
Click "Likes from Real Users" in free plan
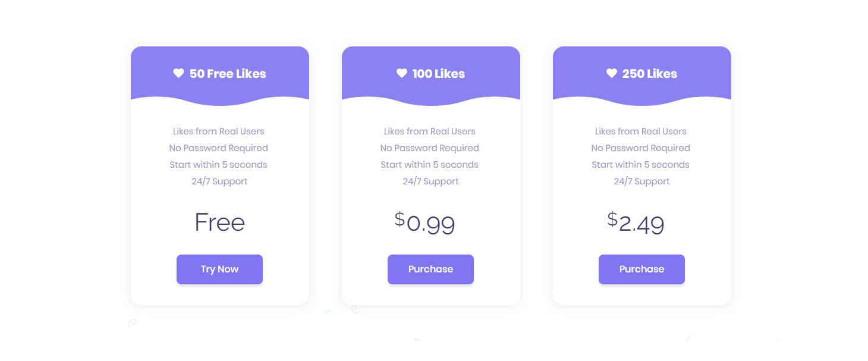pyautogui.click(x=219, y=131)
